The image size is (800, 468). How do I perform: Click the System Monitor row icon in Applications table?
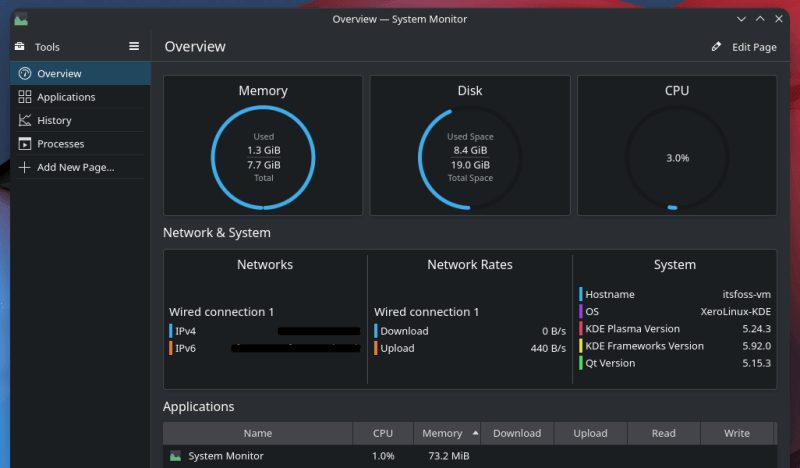[176, 456]
